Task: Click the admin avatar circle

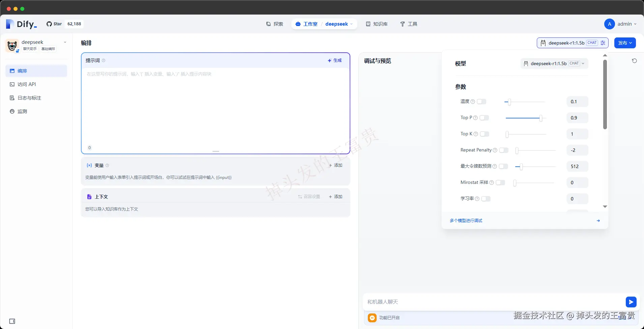Action: pyautogui.click(x=609, y=24)
